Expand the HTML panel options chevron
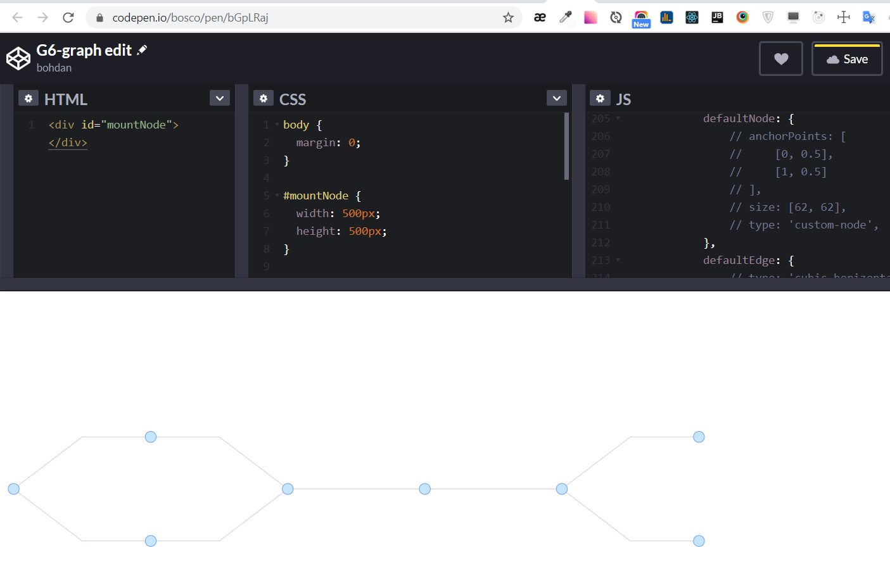 [220, 98]
